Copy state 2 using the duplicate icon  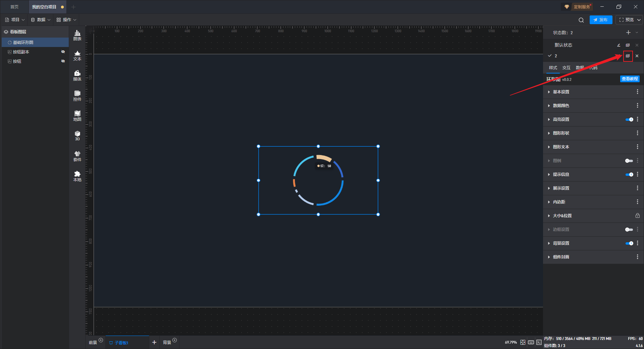(x=628, y=56)
